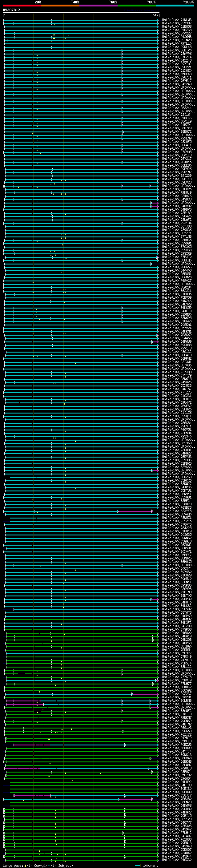The height and width of the screenshot is (868, 197).
Task: Click hit label UniRef100_A9YTA2
Action: pyautogui.click(x=177, y=64)
